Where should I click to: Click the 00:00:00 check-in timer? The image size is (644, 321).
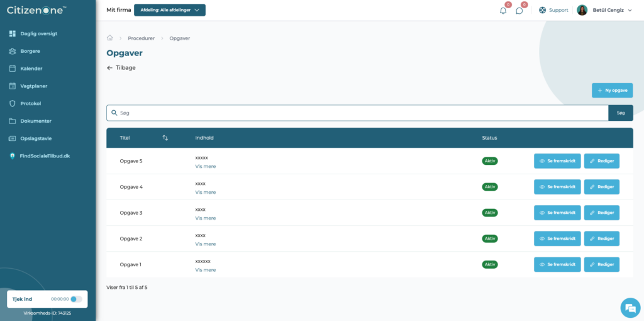point(60,299)
